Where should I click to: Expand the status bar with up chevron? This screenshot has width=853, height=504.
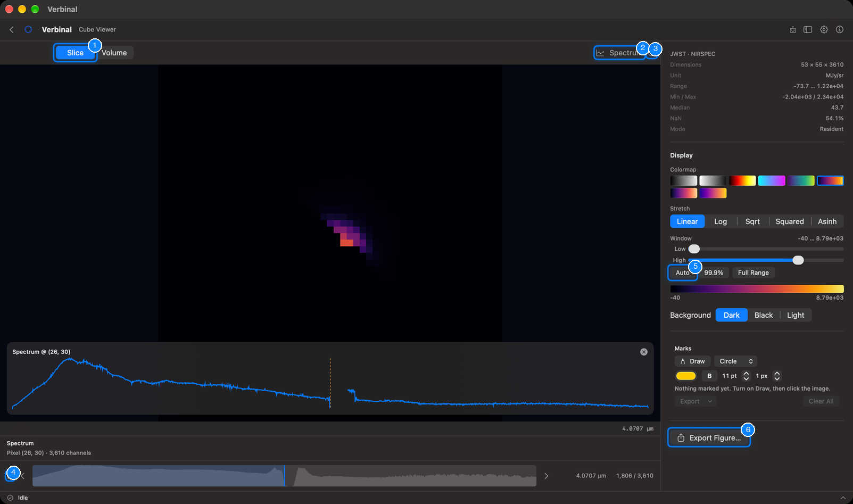(x=843, y=498)
